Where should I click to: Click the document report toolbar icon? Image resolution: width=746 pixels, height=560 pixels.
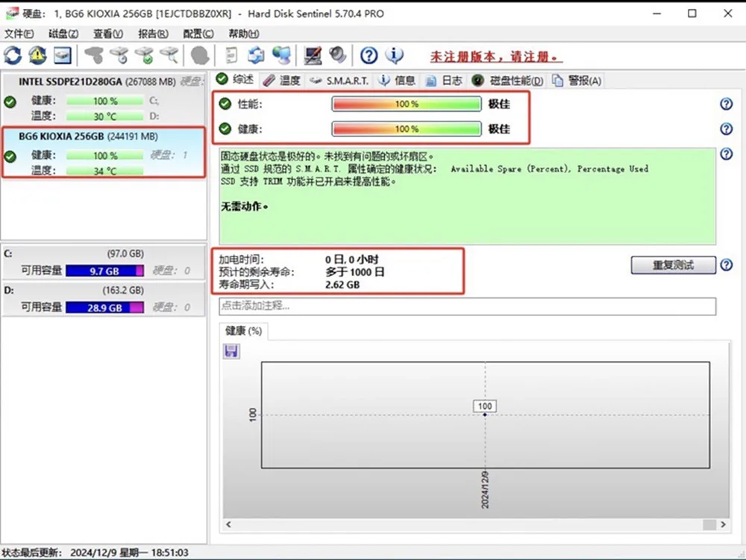pos(231,56)
